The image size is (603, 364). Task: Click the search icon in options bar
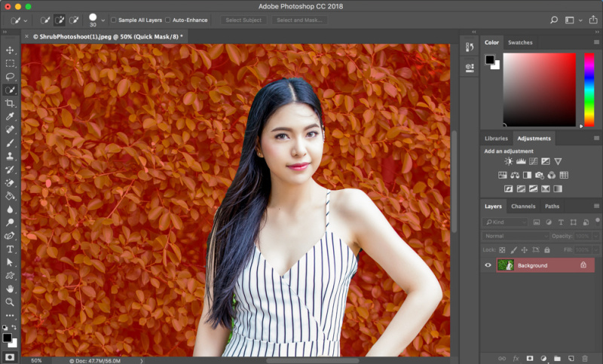tap(554, 20)
